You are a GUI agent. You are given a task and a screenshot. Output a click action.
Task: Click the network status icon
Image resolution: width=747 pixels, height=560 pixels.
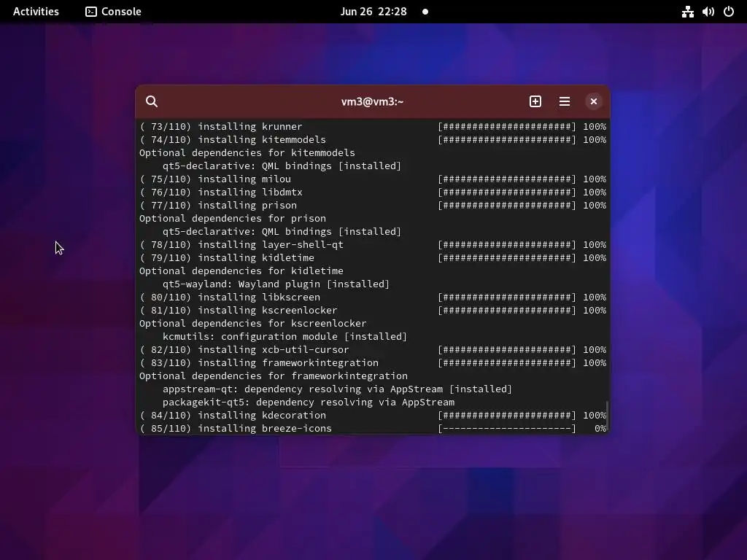[687, 12]
